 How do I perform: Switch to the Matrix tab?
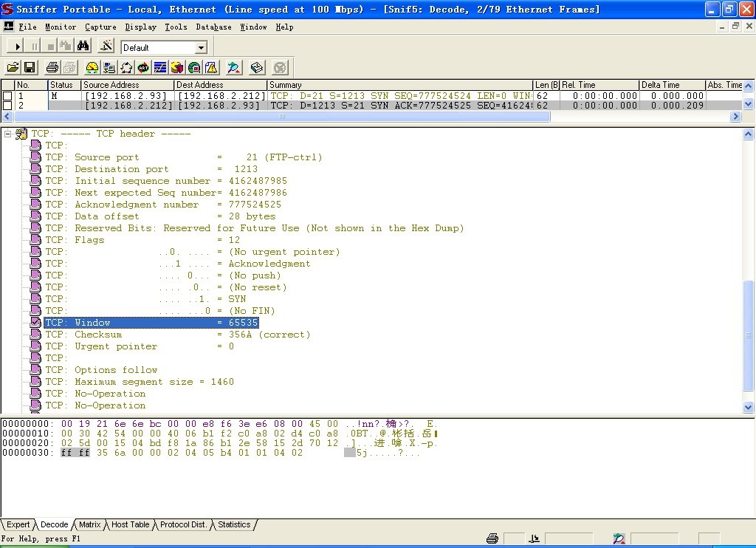[89, 524]
